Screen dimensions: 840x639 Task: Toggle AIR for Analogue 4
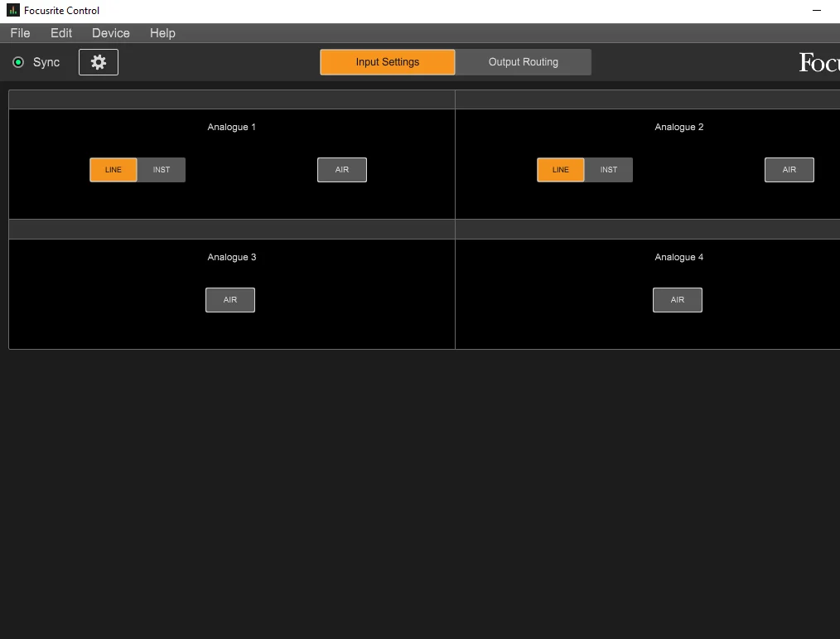(x=678, y=300)
